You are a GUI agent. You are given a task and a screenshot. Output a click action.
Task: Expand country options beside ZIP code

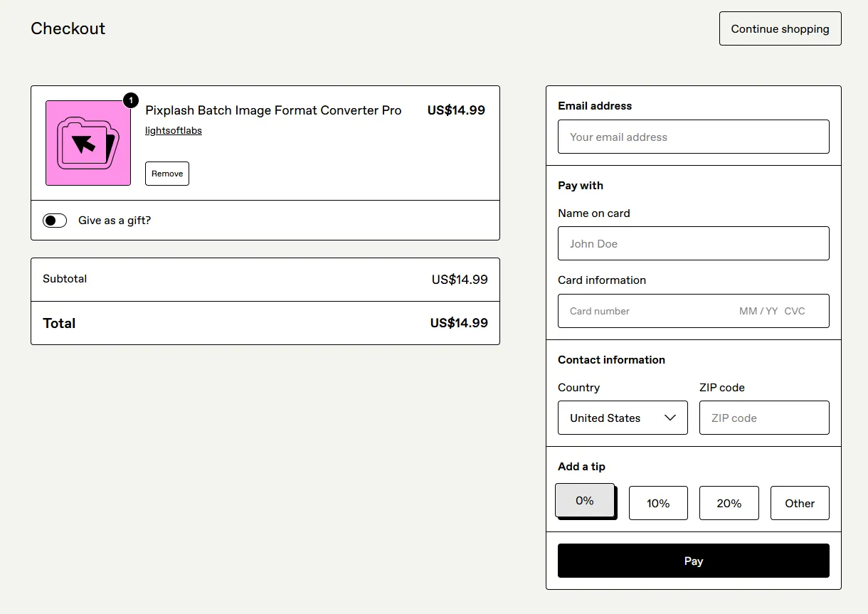click(623, 418)
